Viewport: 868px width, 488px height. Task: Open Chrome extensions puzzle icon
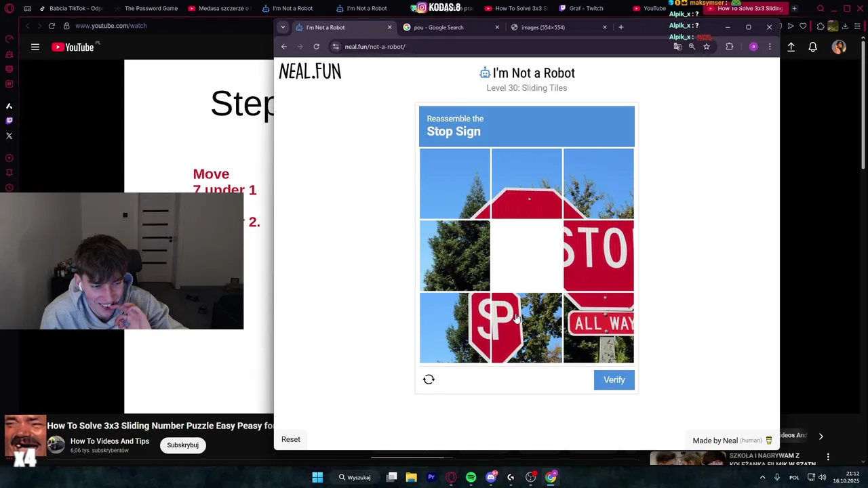click(730, 47)
